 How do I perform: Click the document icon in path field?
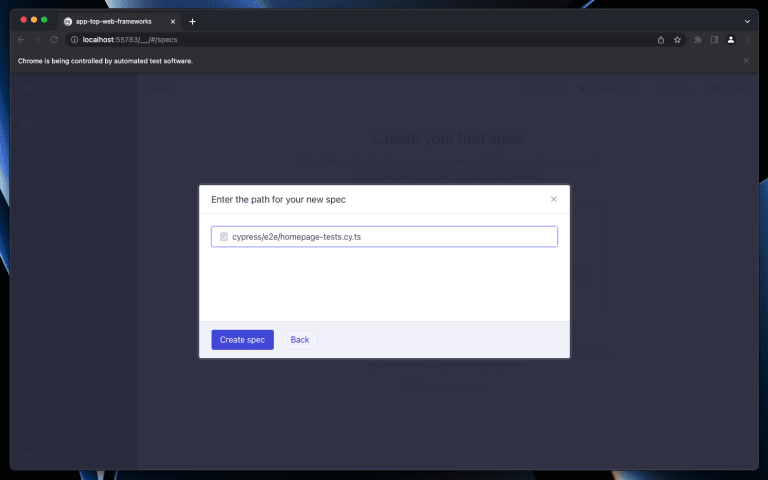coord(224,237)
